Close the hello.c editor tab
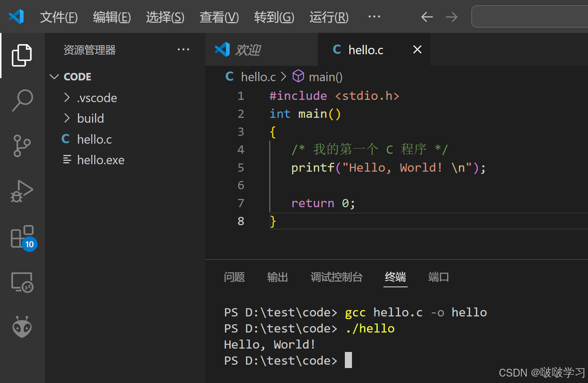Image resolution: width=588 pixels, height=383 pixels. click(417, 50)
